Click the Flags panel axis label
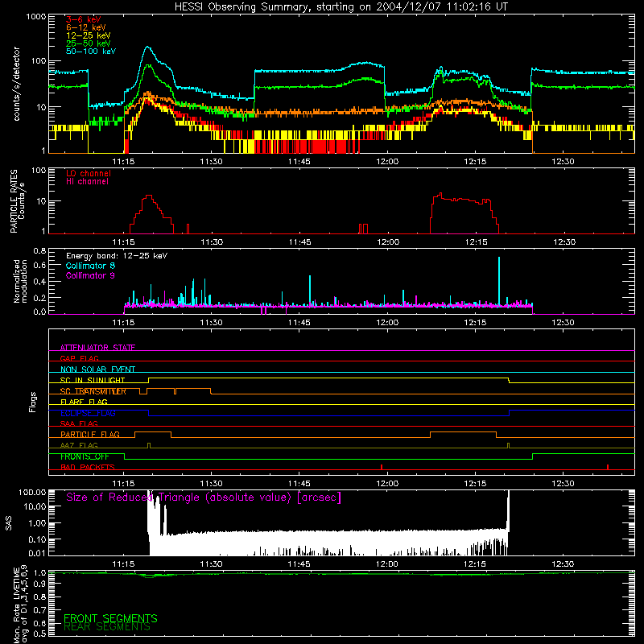644x644 pixels. tap(33, 402)
